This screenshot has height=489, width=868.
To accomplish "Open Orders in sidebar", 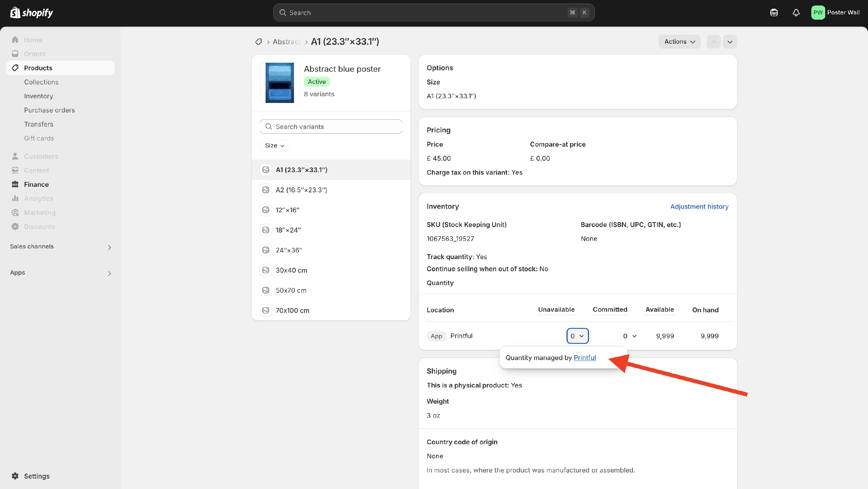I will tap(34, 54).
